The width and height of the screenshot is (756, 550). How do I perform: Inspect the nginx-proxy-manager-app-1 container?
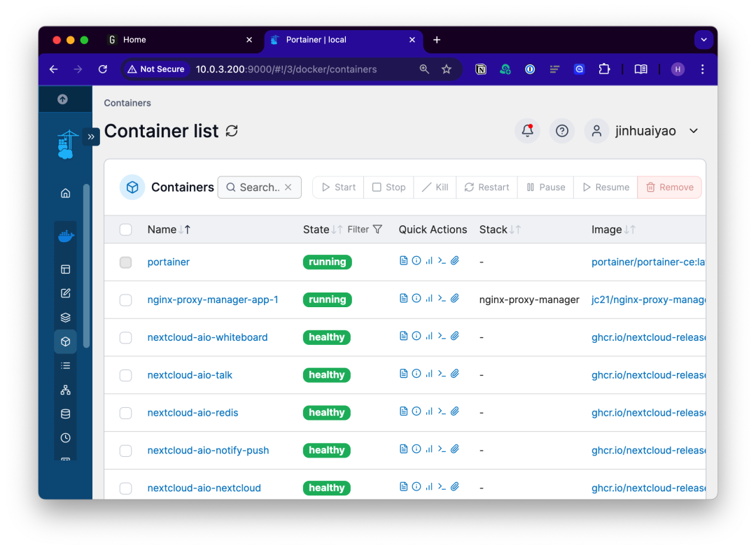pyautogui.click(x=416, y=297)
